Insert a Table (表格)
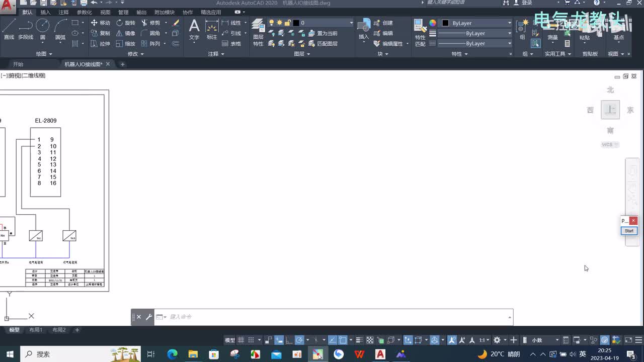 (x=231, y=44)
